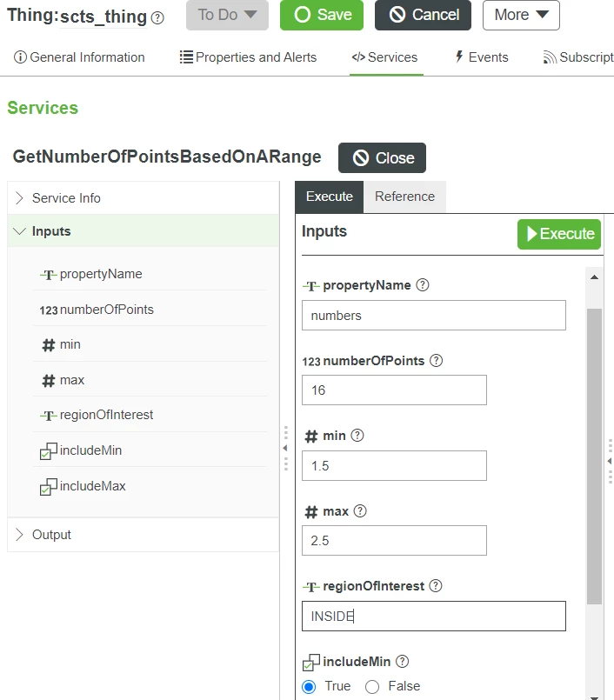This screenshot has width=614, height=700.
Task: Click the hash icon beside max in left list
Action: coord(48,381)
